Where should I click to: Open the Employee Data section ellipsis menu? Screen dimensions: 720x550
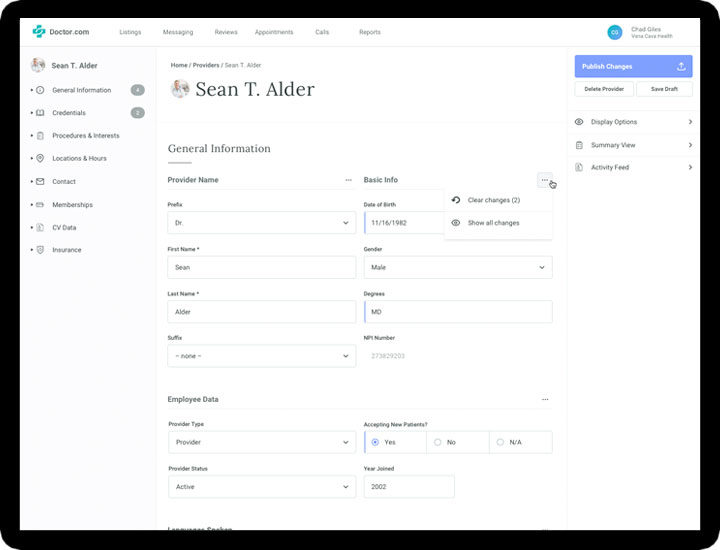pyautogui.click(x=545, y=399)
